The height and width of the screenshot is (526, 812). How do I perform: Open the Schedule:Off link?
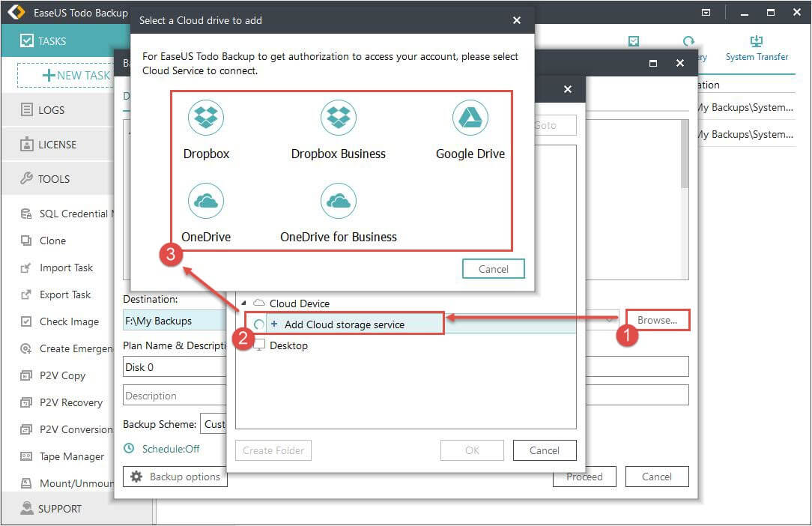[170, 449]
